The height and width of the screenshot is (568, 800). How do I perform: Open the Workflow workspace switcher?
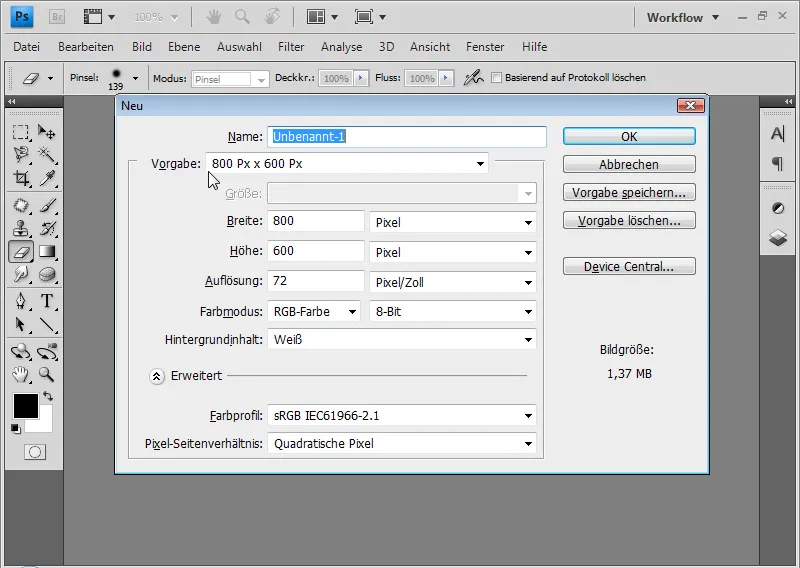point(683,17)
